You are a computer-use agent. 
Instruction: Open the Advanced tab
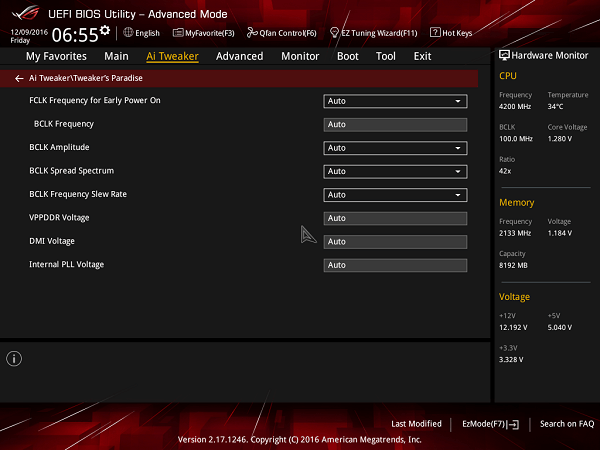240,56
